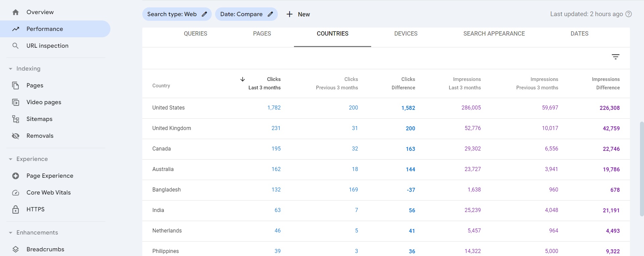644x256 pixels.
Task: Select the Australia country row
Action: (x=386, y=169)
